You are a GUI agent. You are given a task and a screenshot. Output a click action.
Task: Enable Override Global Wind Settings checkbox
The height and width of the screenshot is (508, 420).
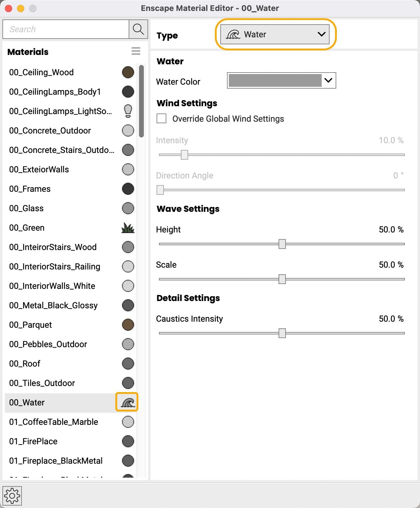pos(161,118)
